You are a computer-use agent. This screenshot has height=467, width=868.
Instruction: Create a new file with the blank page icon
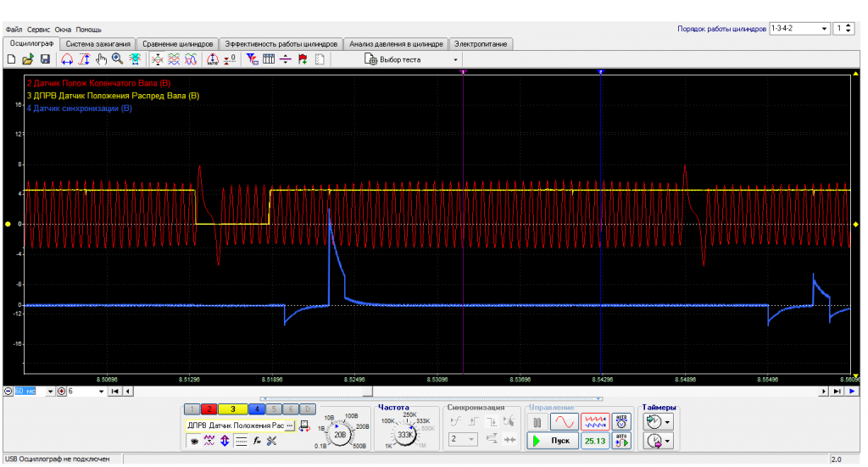click(x=11, y=59)
